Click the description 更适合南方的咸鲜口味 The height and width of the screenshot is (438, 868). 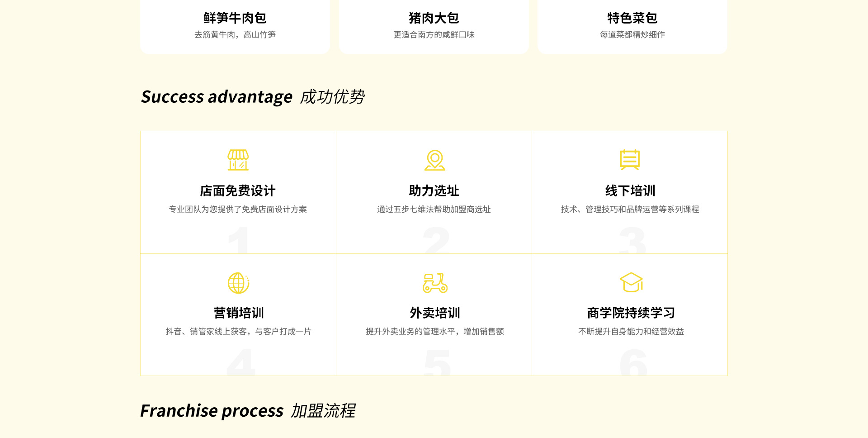434,35
